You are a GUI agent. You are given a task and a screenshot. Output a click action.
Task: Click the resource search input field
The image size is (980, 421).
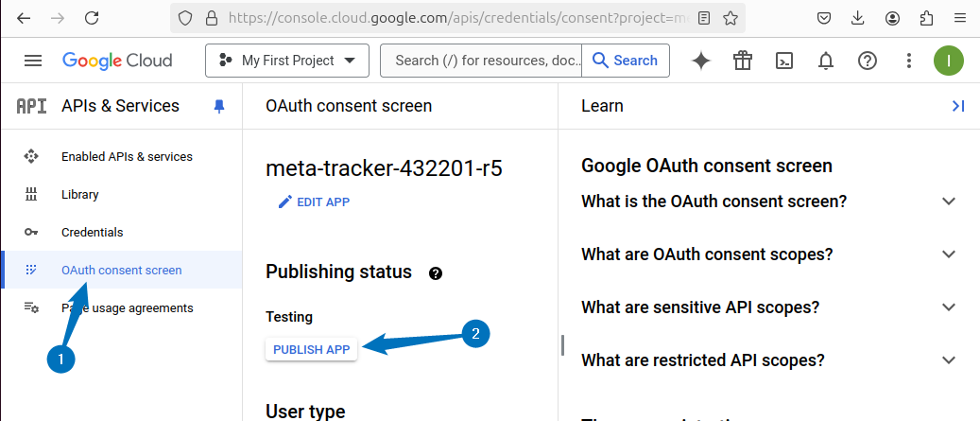click(481, 61)
